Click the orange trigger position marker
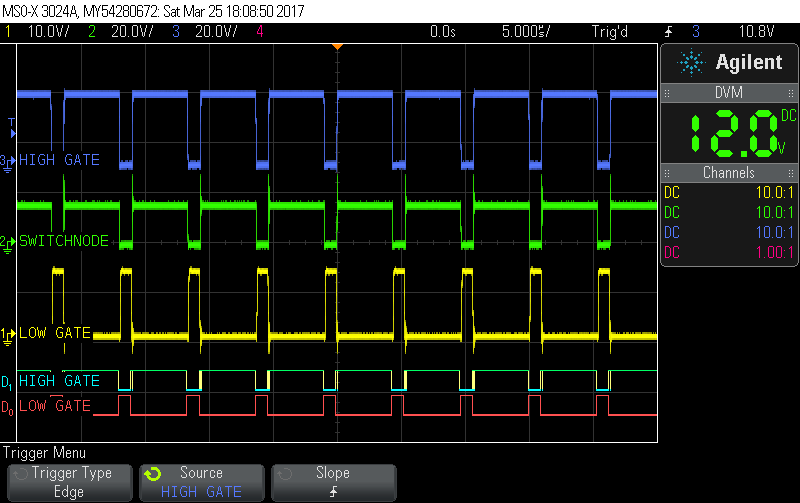Image resolution: width=800 pixels, height=503 pixels. click(x=337, y=47)
